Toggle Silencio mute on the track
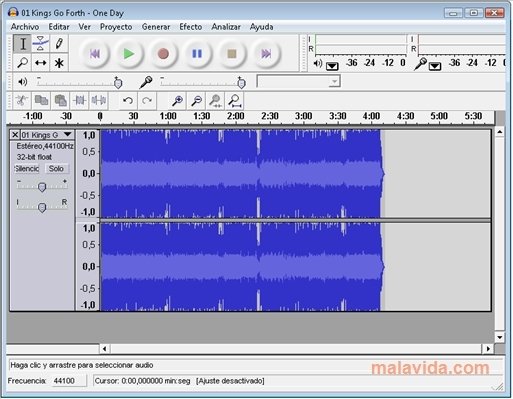 coord(27,169)
